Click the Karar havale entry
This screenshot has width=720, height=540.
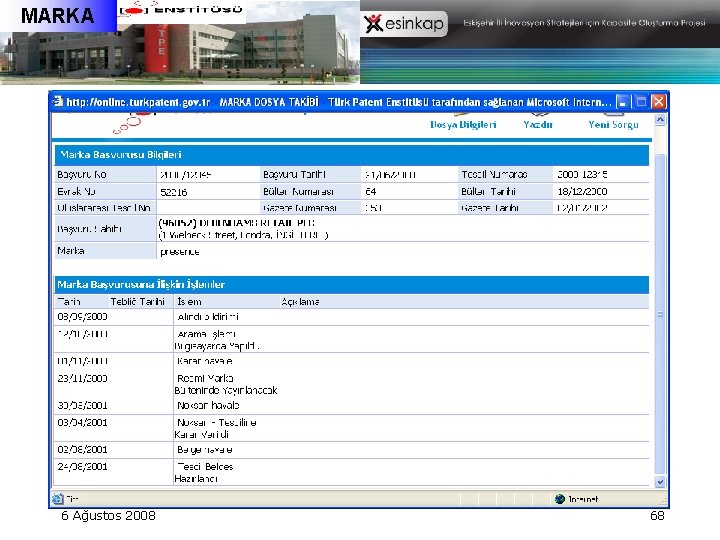(204, 361)
